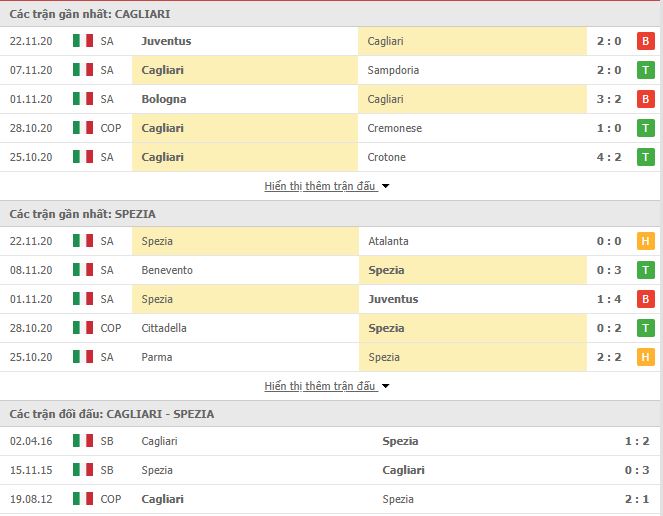Screen dimensions: 663x516
Task: Open 19.08.12 Cagliari-Spezia COP match
Action: pos(330,499)
